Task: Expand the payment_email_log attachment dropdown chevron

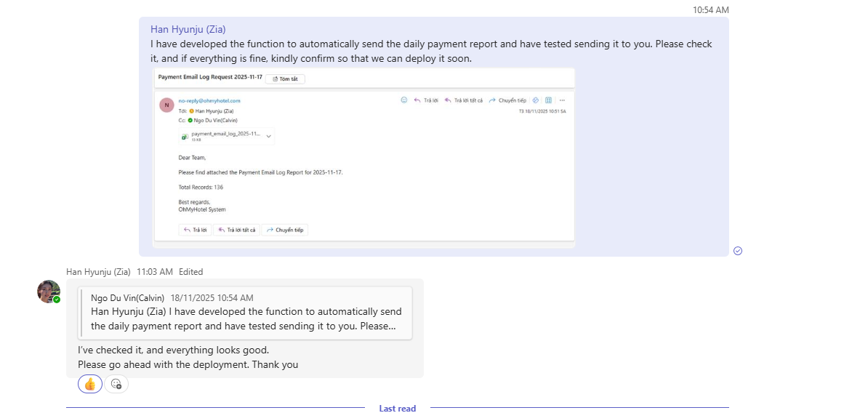Action: click(x=269, y=136)
